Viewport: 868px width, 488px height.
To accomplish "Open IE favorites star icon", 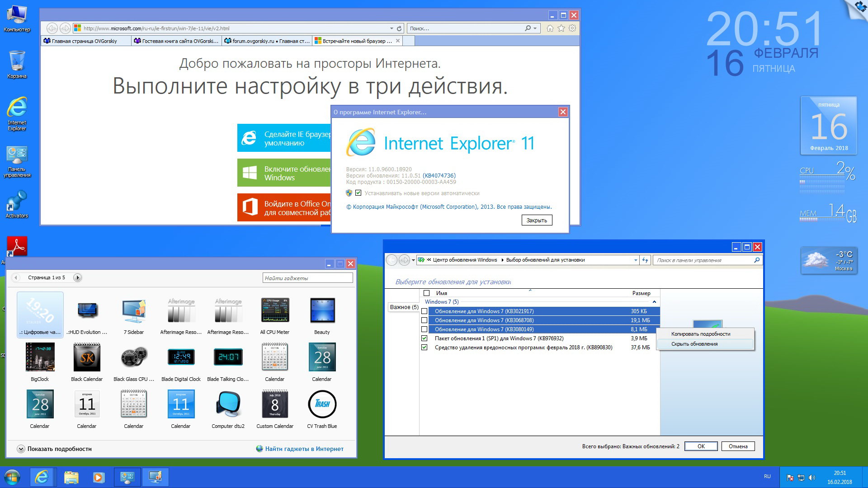I will 561,28.
